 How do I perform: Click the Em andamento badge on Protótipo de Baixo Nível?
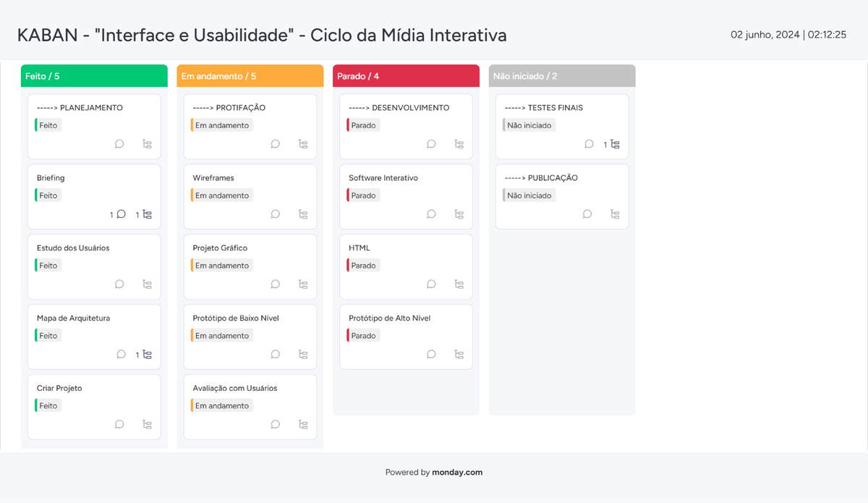221,335
